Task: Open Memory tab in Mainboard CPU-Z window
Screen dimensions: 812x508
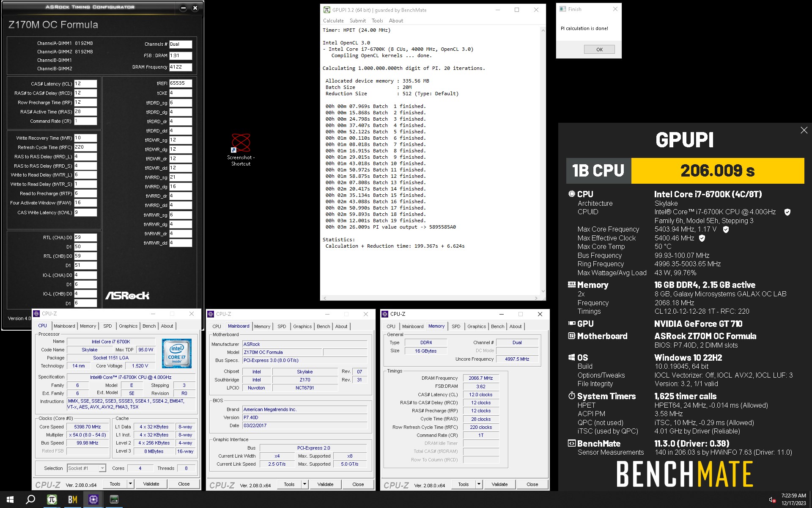Action: pyautogui.click(x=262, y=326)
